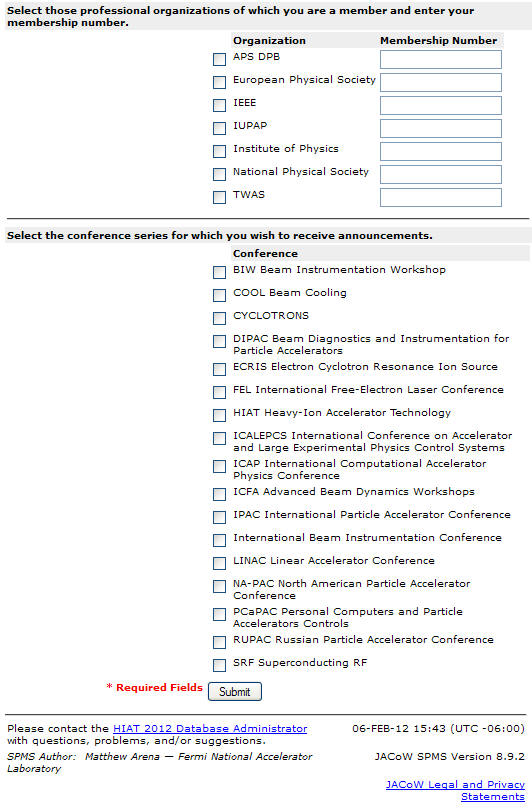
Task: Select IPAC International Particle Accelerator Conference checkbox
Action: 219,517
